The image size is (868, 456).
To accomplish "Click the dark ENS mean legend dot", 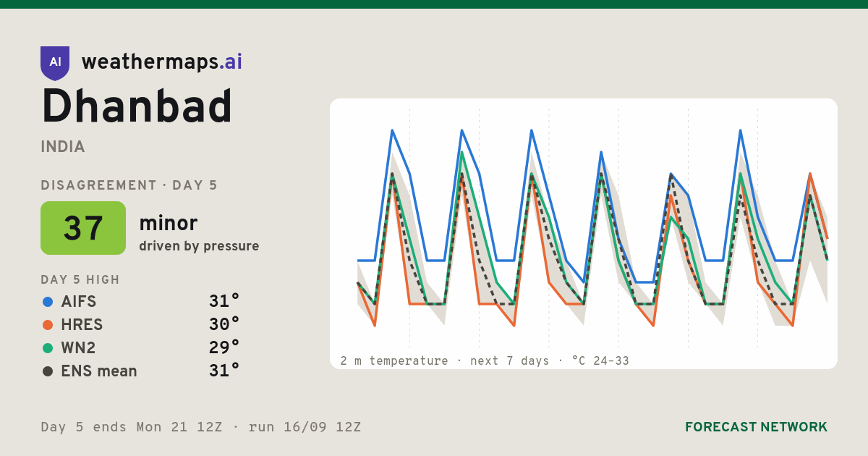I will tap(48, 371).
